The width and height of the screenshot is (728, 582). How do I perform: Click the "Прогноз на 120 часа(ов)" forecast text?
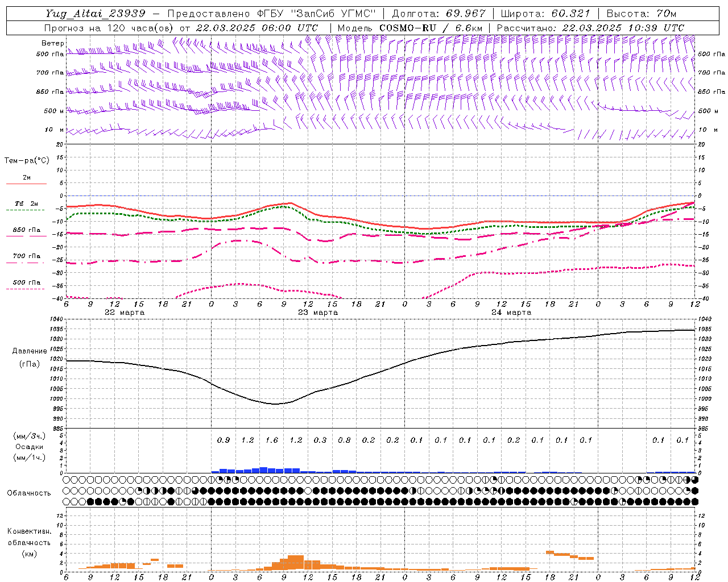pos(110,28)
